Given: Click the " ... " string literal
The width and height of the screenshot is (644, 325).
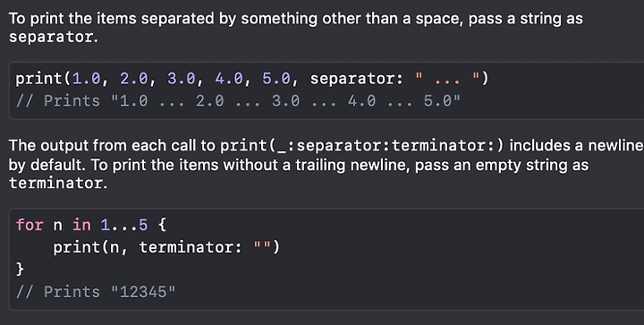Looking at the screenshot, I should pos(447,78).
